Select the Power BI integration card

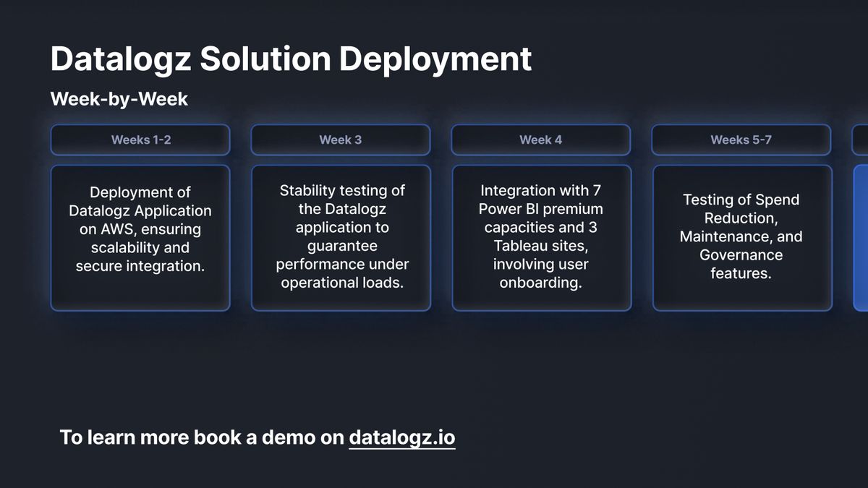tap(540, 237)
